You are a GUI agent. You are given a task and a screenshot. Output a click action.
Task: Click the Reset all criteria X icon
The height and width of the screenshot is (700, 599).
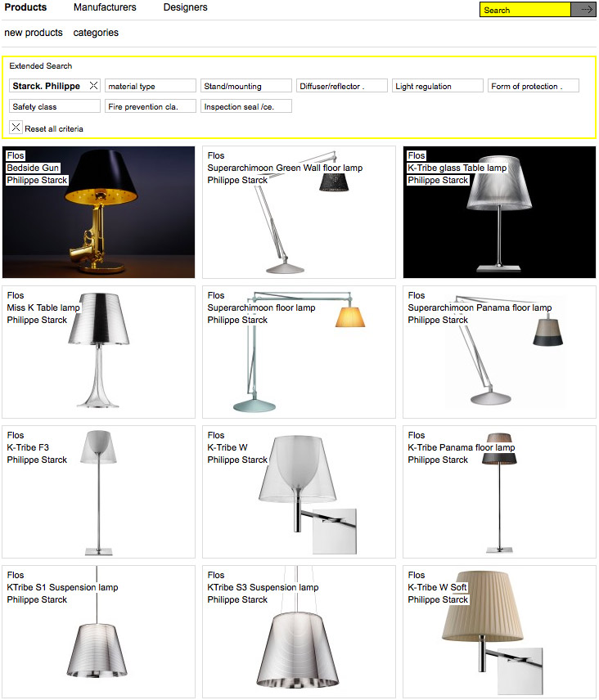[16, 128]
